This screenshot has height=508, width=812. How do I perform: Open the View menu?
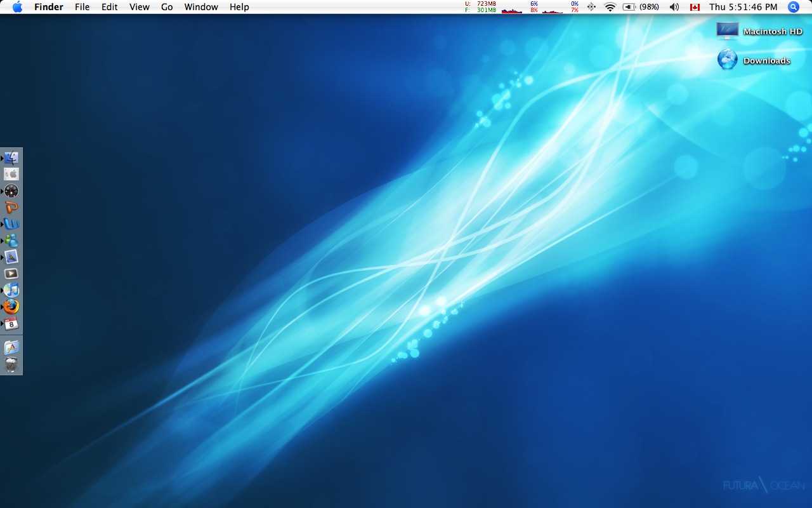point(140,7)
